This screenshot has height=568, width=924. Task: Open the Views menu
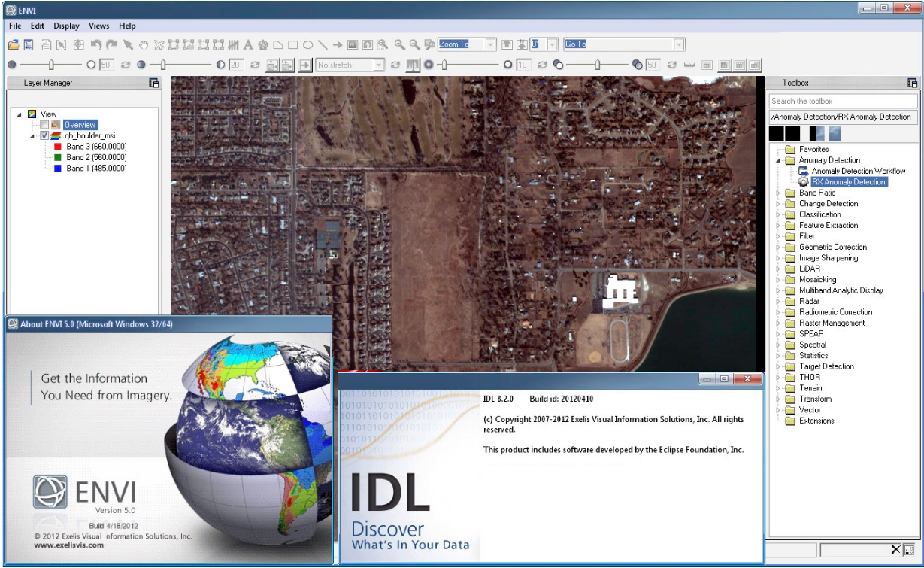click(99, 26)
